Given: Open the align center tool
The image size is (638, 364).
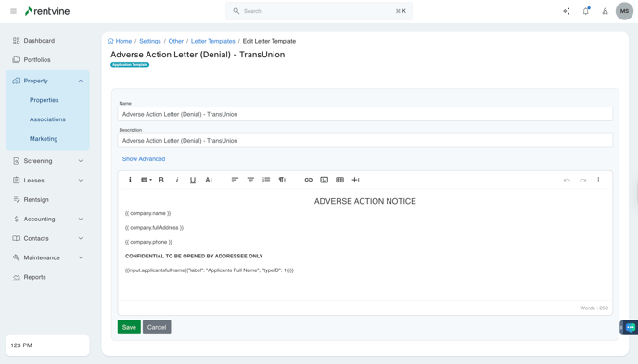Looking at the screenshot, I should (250, 180).
